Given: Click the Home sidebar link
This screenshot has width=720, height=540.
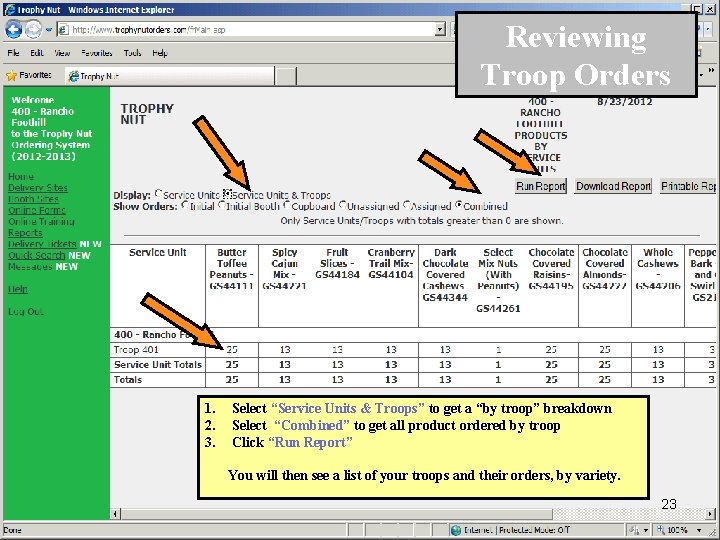Looking at the screenshot, I should 21,177.
